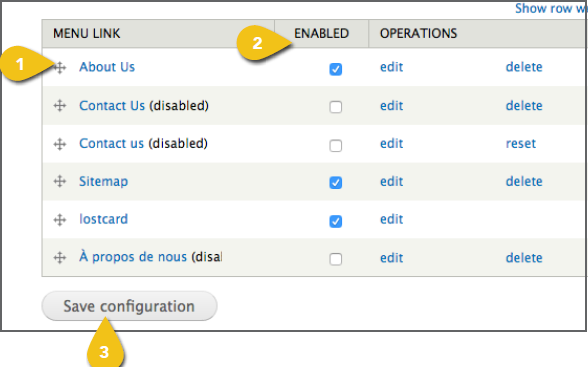Edit the About Us menu link
Viewport: 588px width, 367px height.
click(x=392, y=67)
